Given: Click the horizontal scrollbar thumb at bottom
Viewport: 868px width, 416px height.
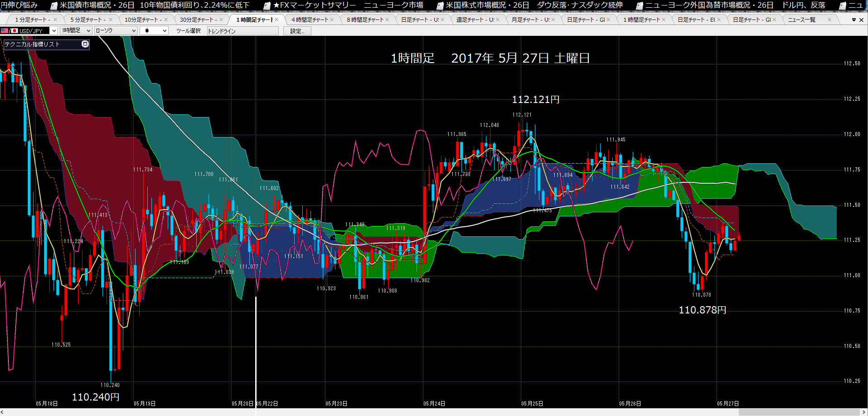Looking at the screenshot, I should 799,412.
